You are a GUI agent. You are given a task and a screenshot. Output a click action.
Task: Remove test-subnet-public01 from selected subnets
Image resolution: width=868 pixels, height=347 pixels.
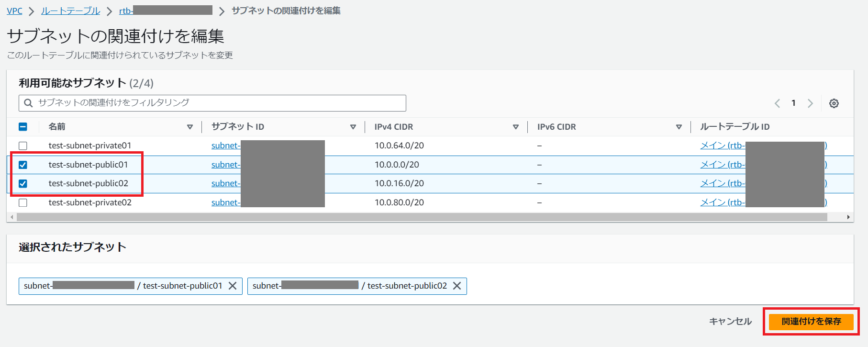point(233,286)
